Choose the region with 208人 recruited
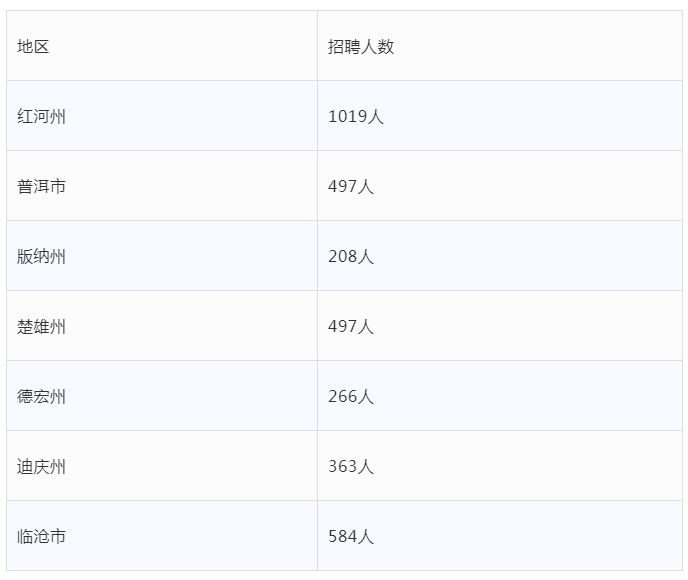 tap(41, 257)
